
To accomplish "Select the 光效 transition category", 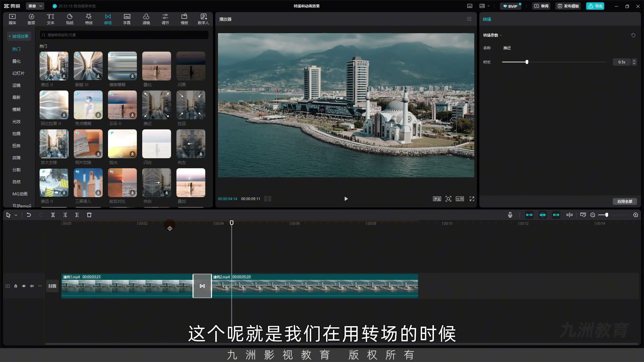I will (x=16, y=121).
